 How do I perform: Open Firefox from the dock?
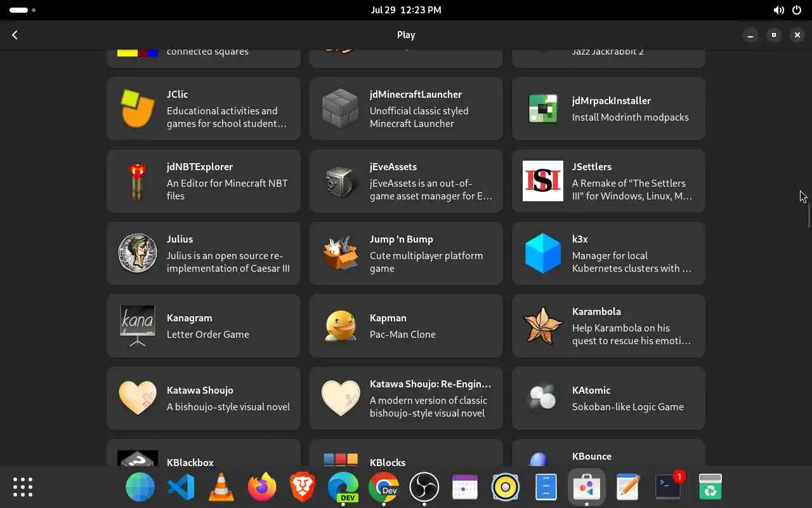(262, 487)
